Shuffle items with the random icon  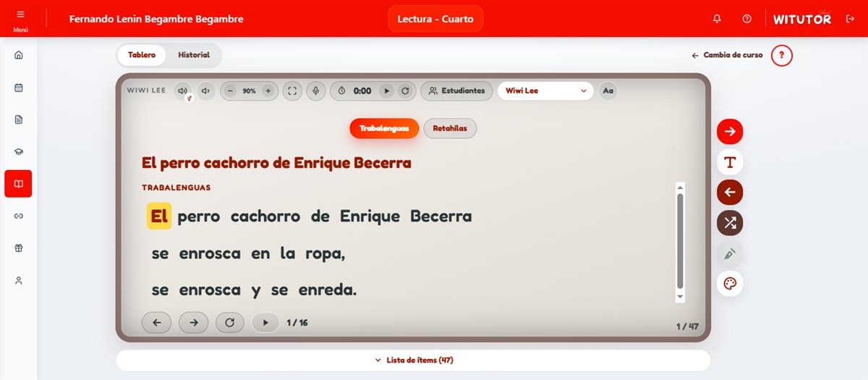(730, 223)
